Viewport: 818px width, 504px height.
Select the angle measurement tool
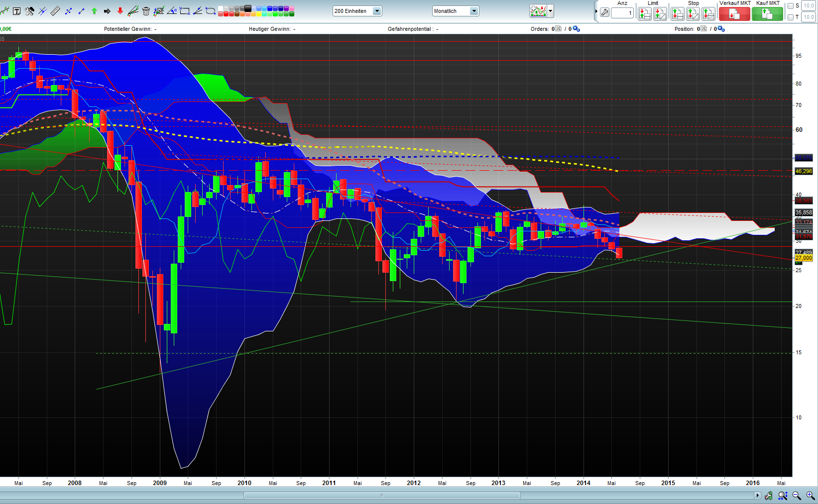pos(173,11)
